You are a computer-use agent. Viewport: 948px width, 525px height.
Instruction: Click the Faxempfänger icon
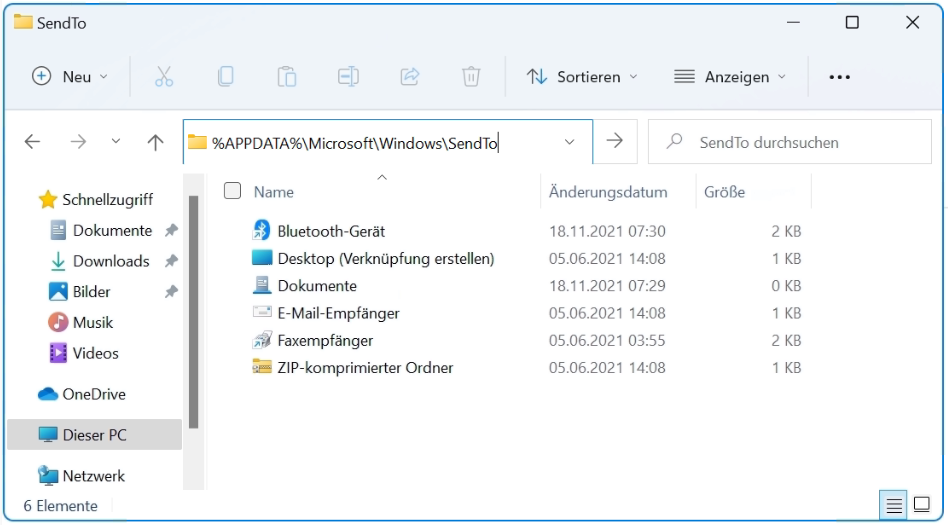point(262,340)
